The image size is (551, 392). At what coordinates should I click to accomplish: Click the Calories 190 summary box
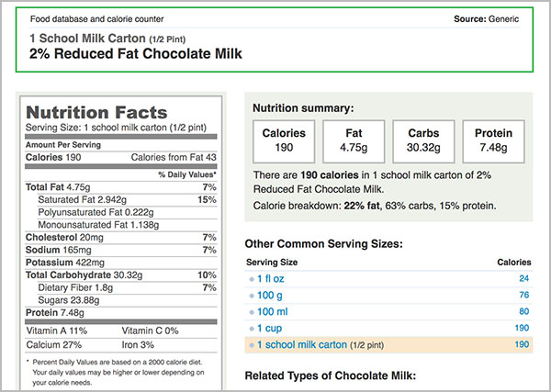[284, 141]
